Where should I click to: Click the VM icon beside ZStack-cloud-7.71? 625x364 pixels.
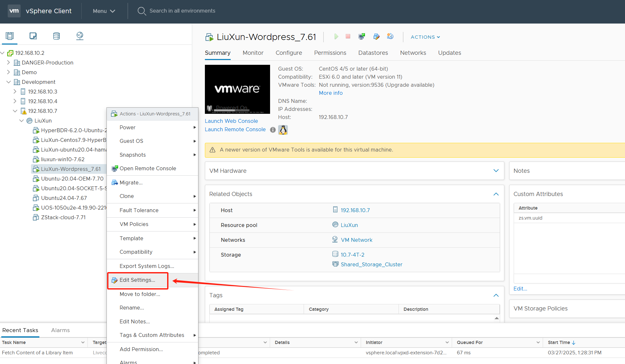point(36,217)
